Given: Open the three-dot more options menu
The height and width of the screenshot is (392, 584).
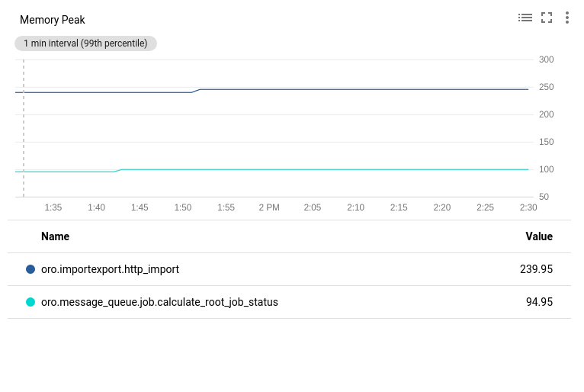Looking at the screenshot, I should tap(566, 18).
